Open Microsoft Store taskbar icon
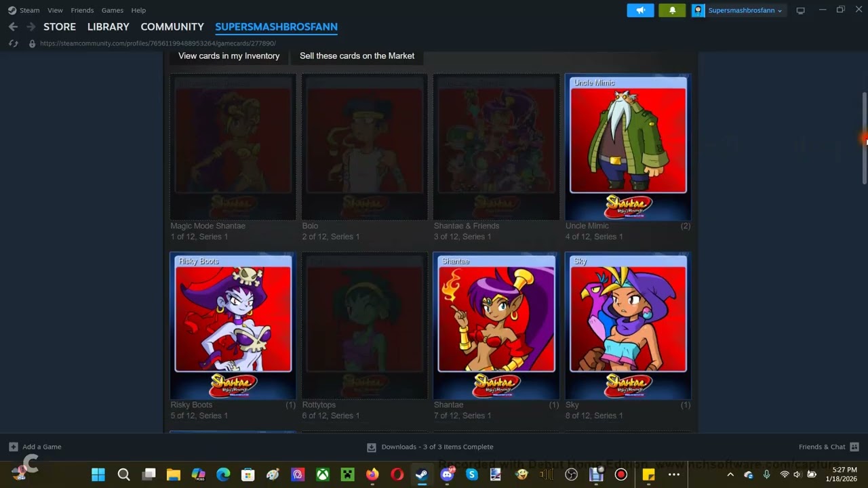 coord(248,474)
